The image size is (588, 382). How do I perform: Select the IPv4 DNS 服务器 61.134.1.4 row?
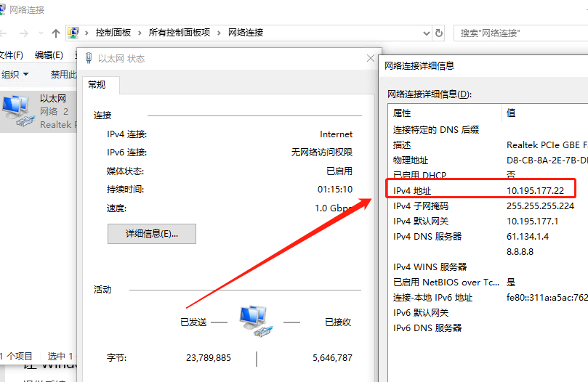(488, 237)
